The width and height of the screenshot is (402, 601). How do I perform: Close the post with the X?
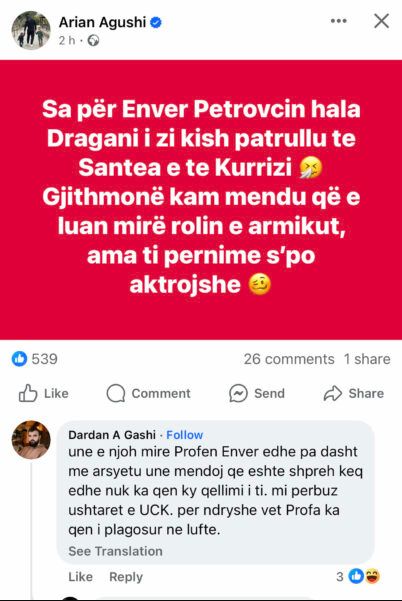(x=381, y=21)
